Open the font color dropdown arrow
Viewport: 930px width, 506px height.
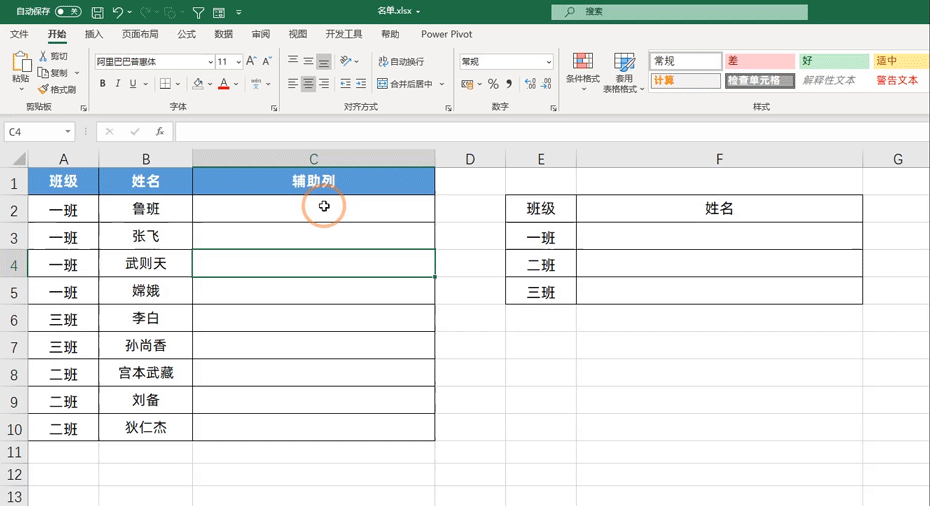pyautogui.click(x=236, y=84)
